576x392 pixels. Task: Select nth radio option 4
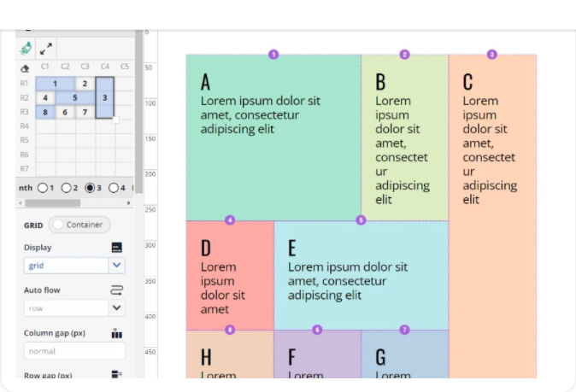(114, 188)
